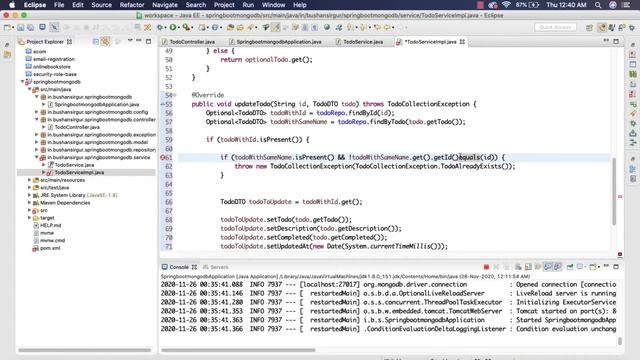Toggle Show Console When Standard Error Changes
Screen dimensions: 640x360
point(558,267)
